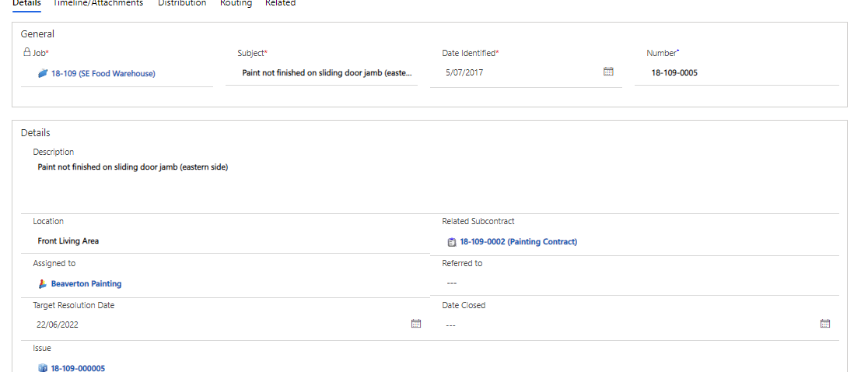Click the Number field showing 18-109-0005
Viewport: 868px width, 372px height.
737,72
